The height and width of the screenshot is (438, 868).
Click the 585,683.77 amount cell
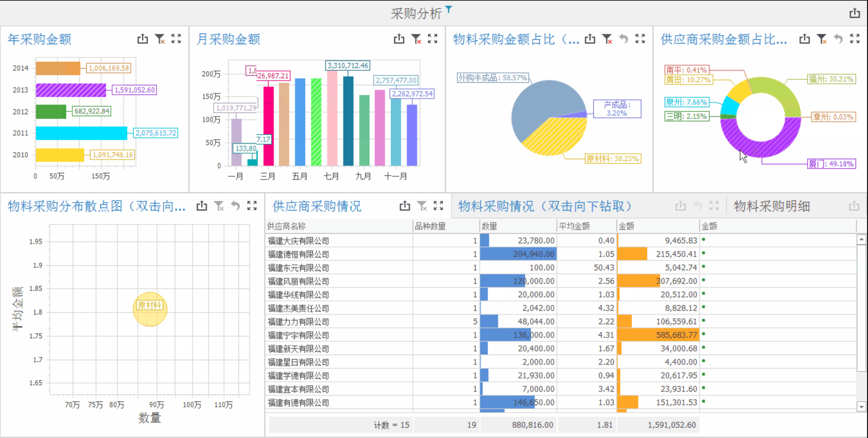[x=658, y=335]
